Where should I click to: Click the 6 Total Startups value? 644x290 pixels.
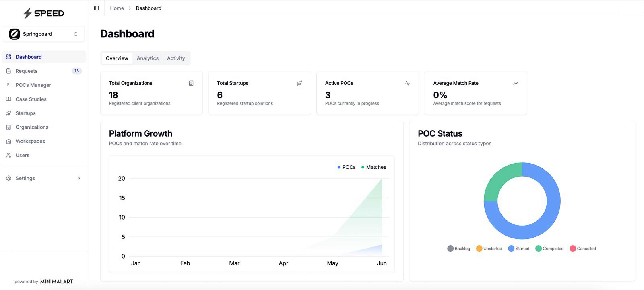point(220,95)
